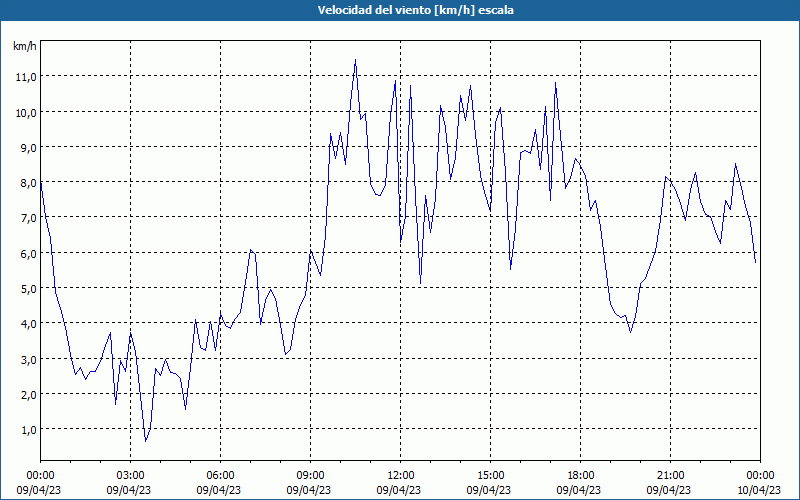Click the 10,0 y-axis value
The image size is (800, 500).
click(26, 112)
